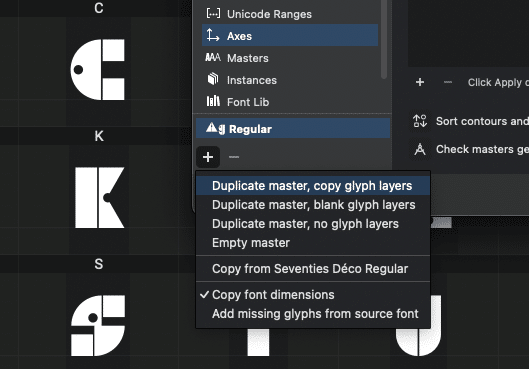Click the sidebar list scrollbar
This screenshot has width=529, height=369.
click(x=384, y=39)
